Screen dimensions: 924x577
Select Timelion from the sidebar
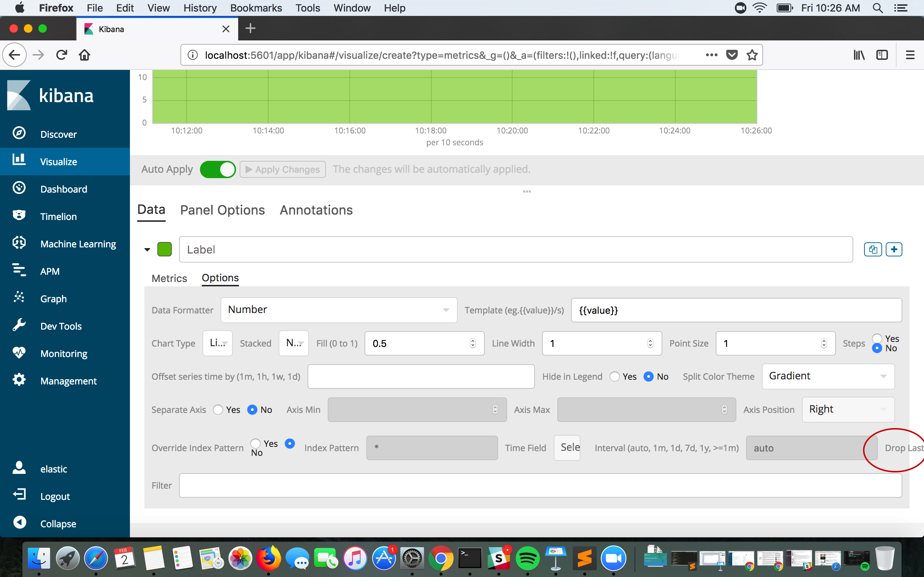pyautogui.click(x=58, y=216)
